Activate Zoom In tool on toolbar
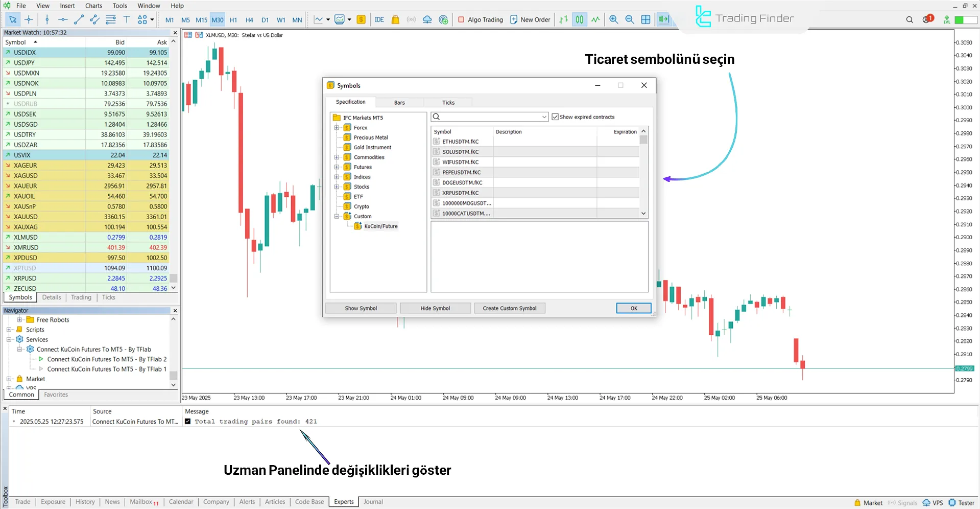 coord(613,19)
